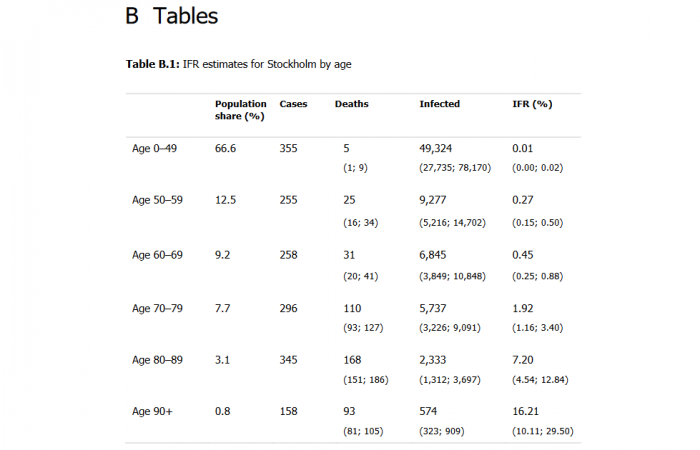
Task: Click the "Age 70–79" row label
Action: coord(158,308)
